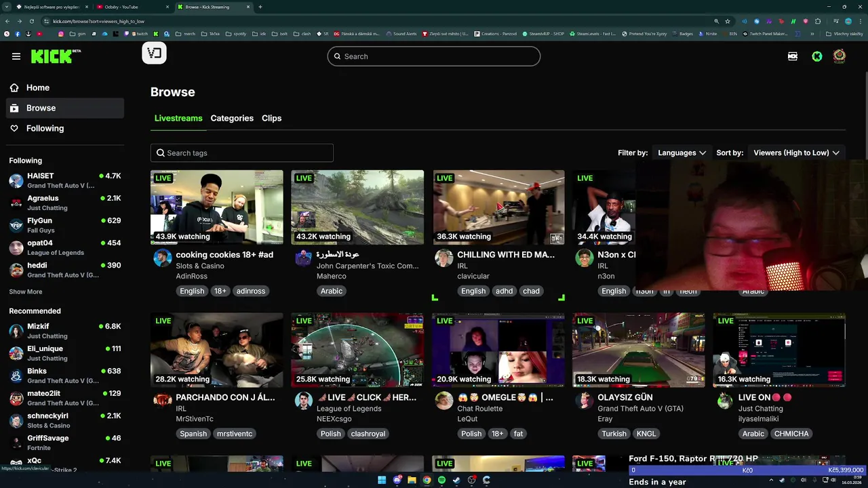Open Agraelus followed channel
Screen dimensions: 868x488
pyautogui.click(x=65, y=203)
